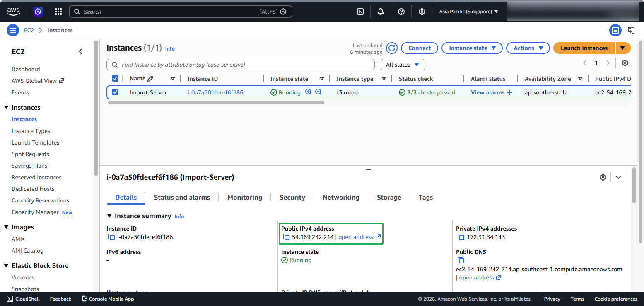Switch to the Networking tab
Image resolution: width=644 pixels, height=306 pixels.
click(x=341, y=197)
